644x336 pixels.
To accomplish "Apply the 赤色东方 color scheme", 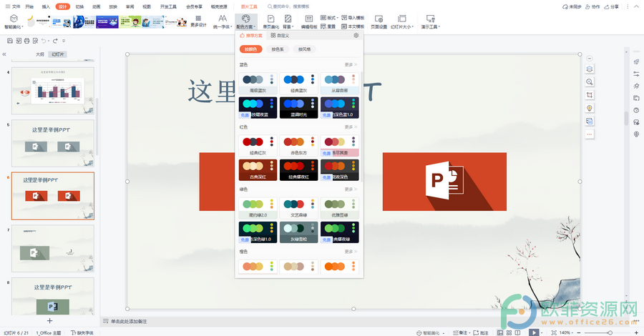I will coord(298,146).
